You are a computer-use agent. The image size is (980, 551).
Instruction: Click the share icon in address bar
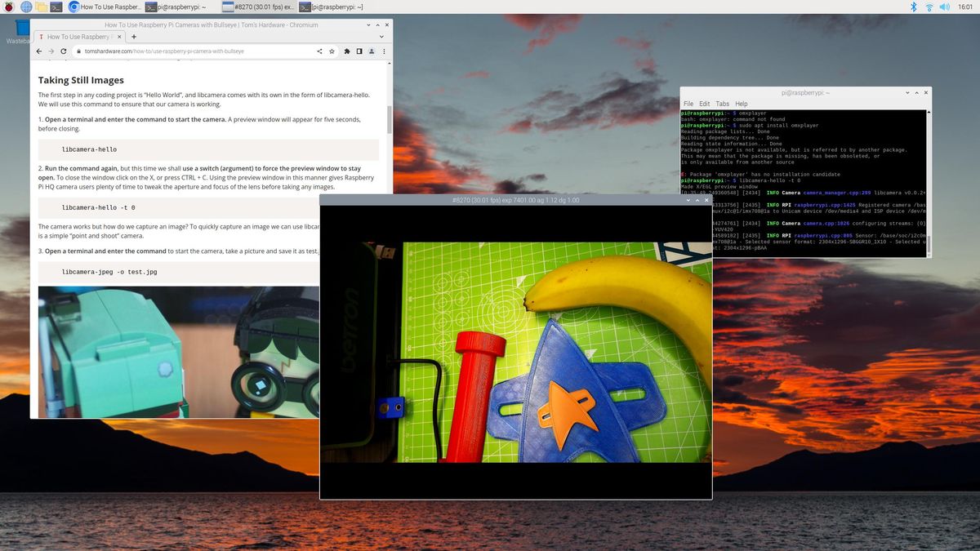coord(319,51)
